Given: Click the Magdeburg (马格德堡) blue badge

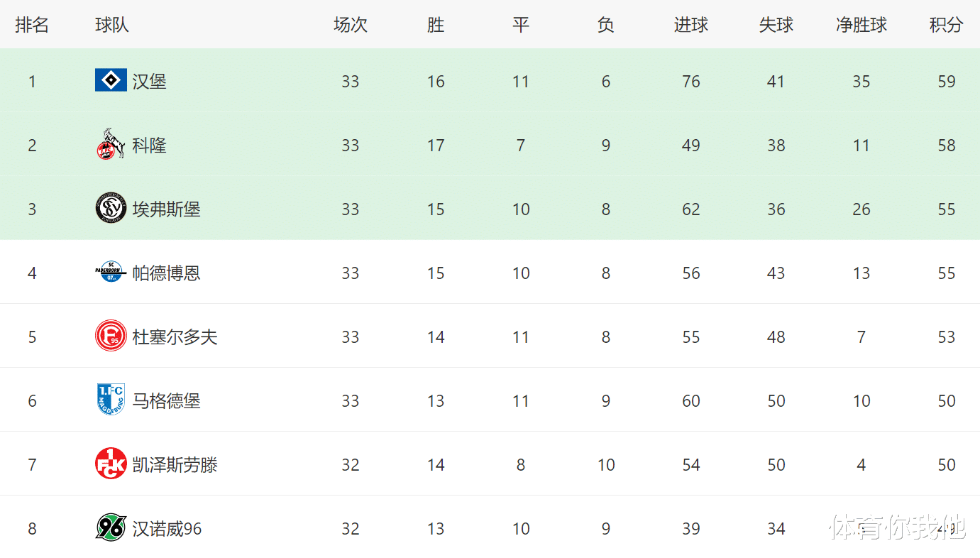Looking at the screenshot, I should (111, 400).
